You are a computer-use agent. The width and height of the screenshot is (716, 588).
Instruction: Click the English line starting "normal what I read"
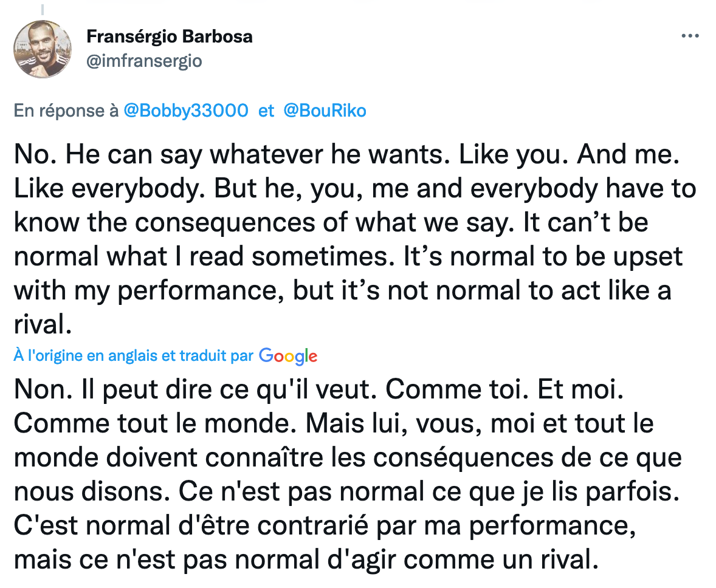(348, 257)
